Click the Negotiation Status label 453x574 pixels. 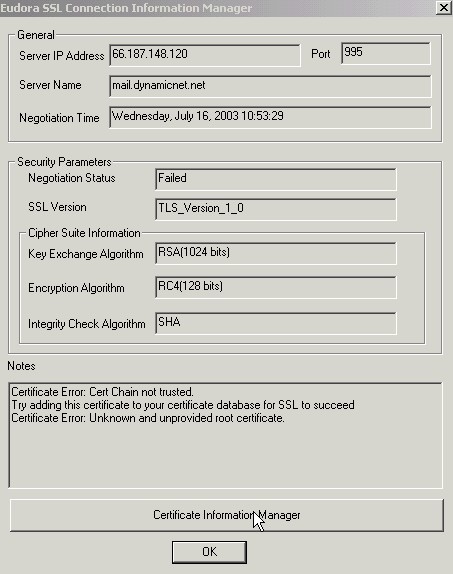tap(72, 178)
